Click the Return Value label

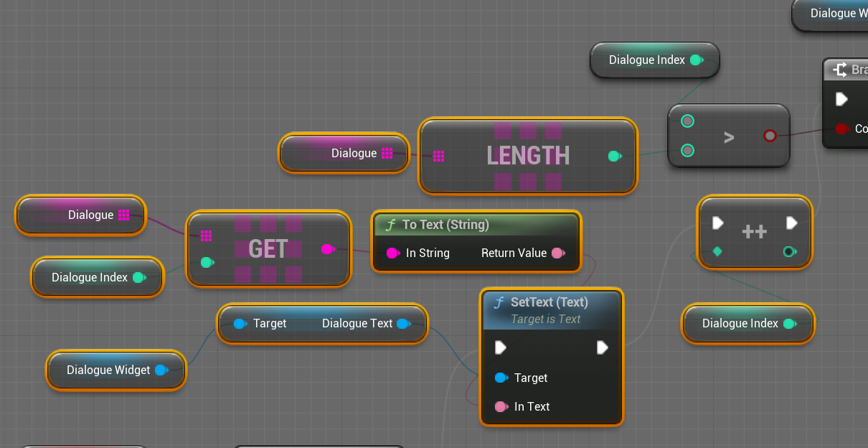click(x=514, y=253)
